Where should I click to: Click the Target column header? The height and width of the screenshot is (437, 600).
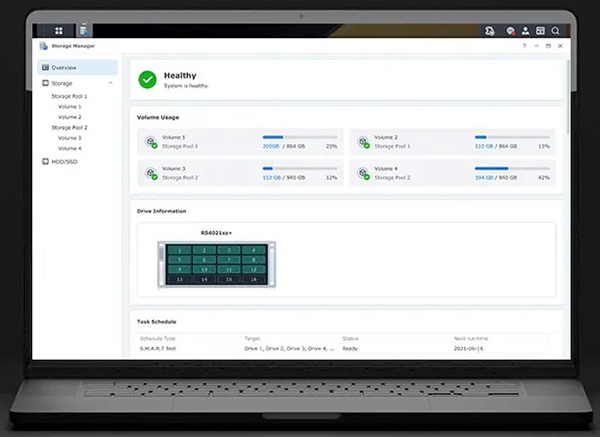click(252, 339)
